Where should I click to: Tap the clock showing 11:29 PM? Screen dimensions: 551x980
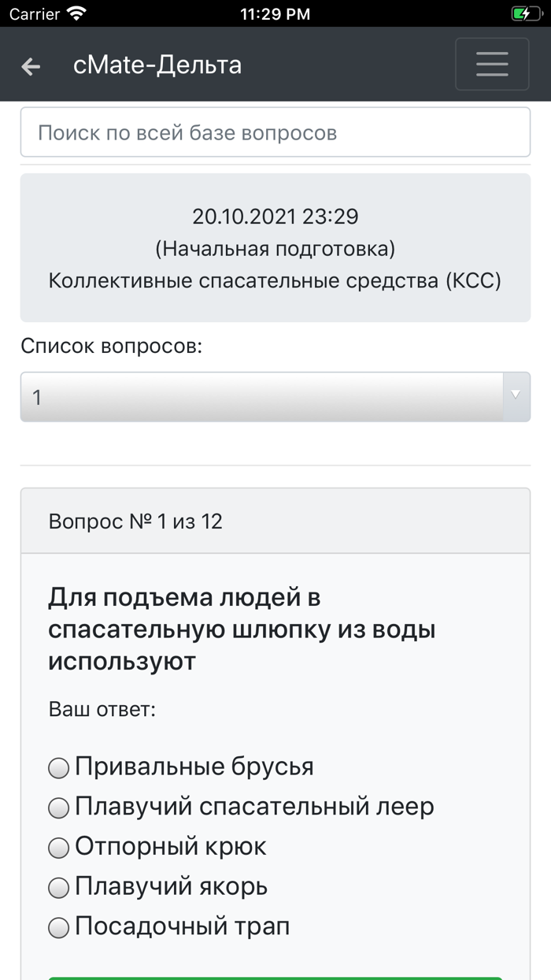[x=275, y=13]
